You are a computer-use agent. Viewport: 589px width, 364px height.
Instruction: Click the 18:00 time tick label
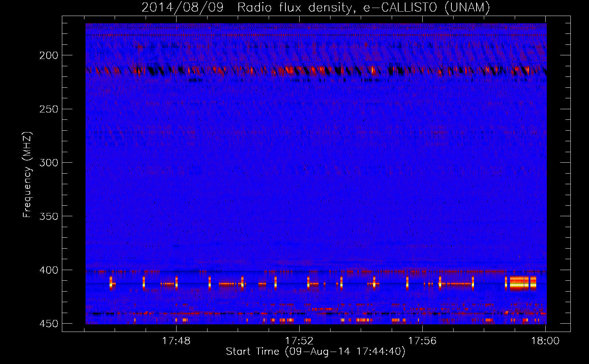click(x=545, y=341)
